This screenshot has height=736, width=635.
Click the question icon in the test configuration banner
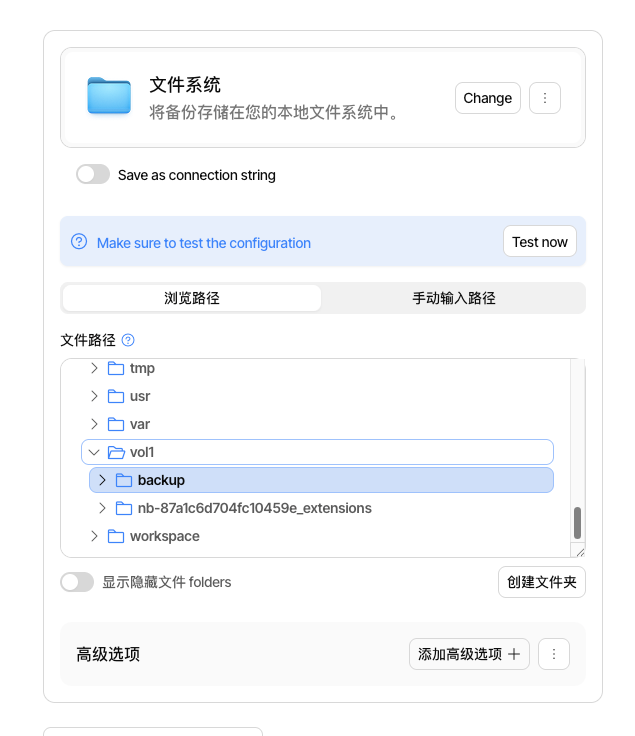(79, 242)
